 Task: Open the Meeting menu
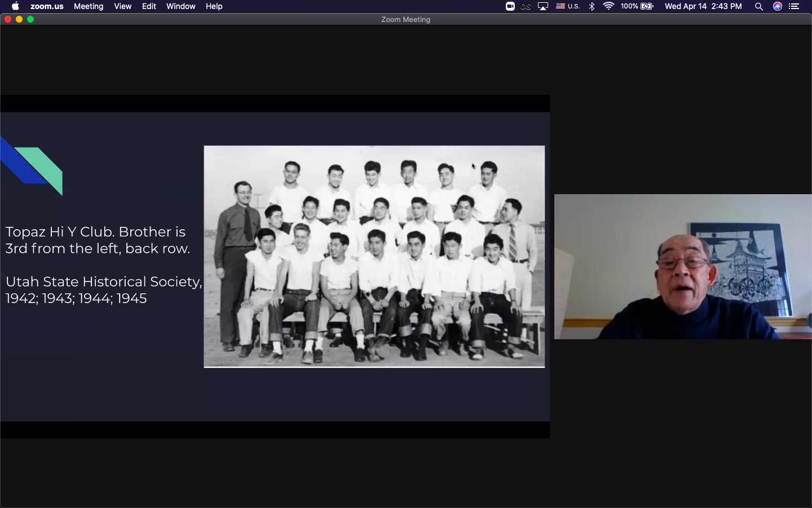click(x=89, y=6)
